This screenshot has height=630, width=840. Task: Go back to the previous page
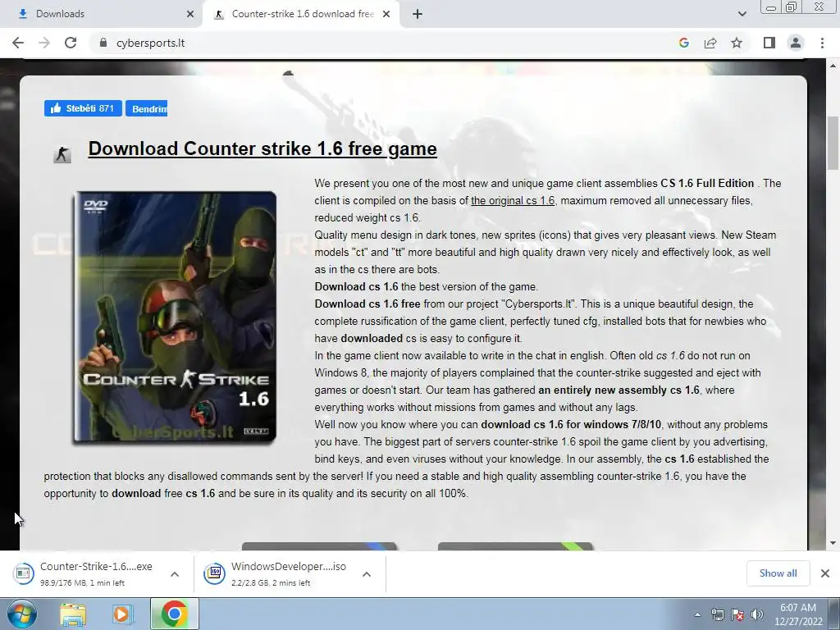pos(18,43)
